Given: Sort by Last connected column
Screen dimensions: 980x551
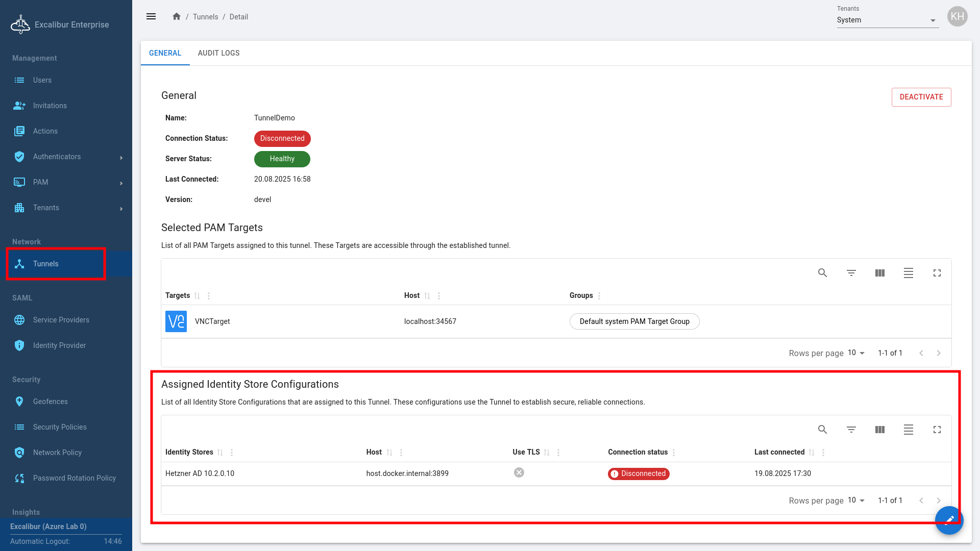Looking at the screenshot, I should point(812,453).
